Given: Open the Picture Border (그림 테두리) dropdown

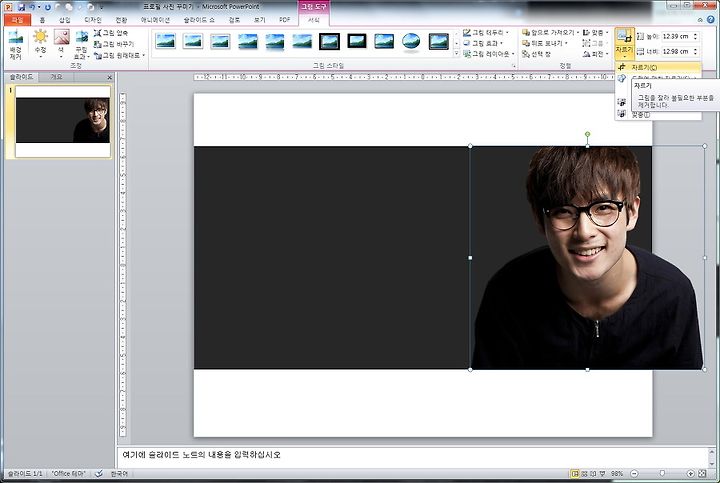Looking at the screenshot, I should pyautogui.click(x=486, y=33).
